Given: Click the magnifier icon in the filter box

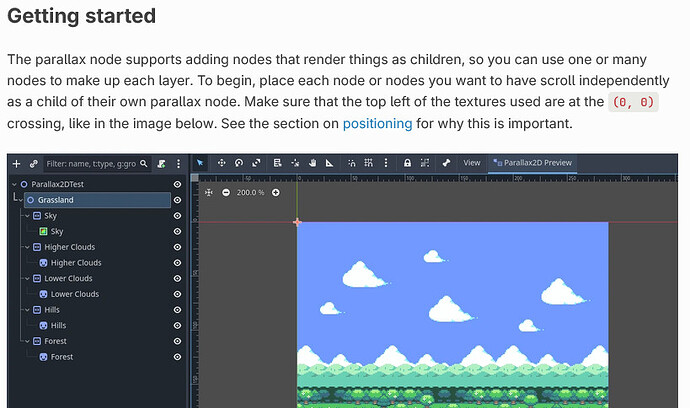Looking at the screenshot, I should pos(143,164).
